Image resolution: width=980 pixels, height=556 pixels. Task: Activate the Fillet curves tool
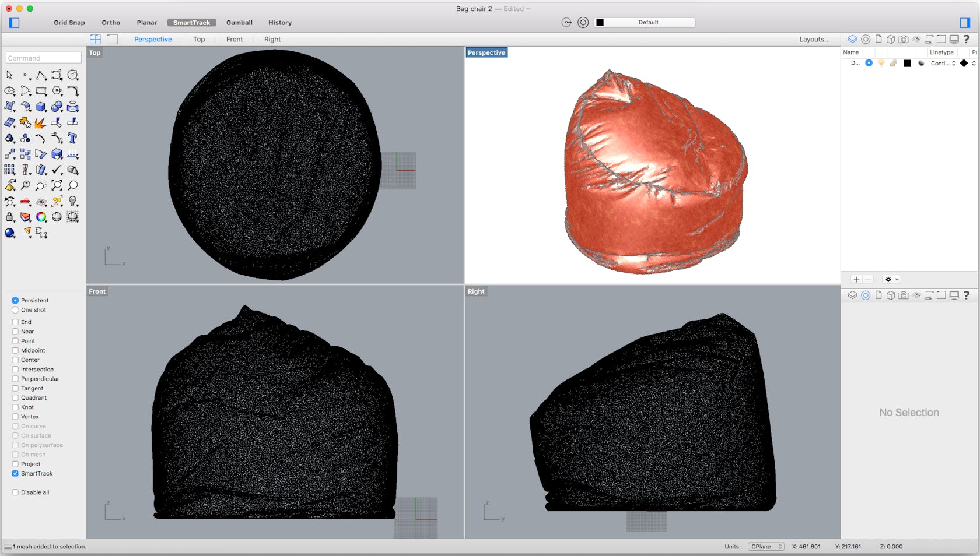tap(72, 91)
